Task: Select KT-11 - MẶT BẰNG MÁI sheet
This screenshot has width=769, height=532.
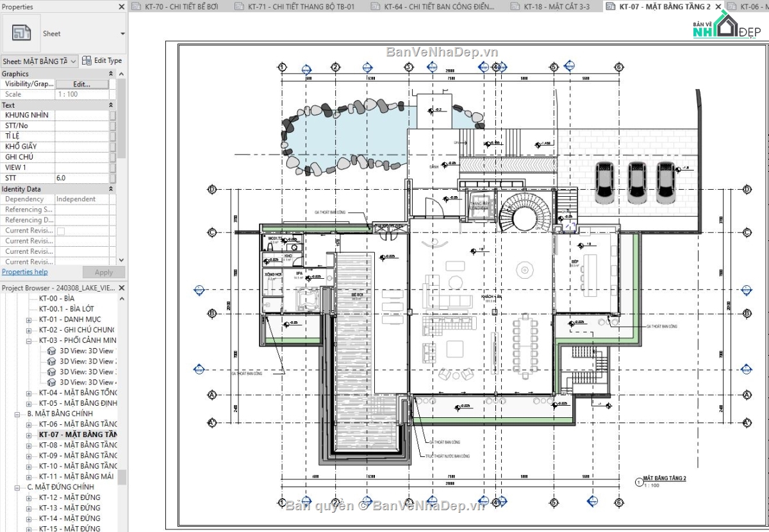Action: coord(76,476)
